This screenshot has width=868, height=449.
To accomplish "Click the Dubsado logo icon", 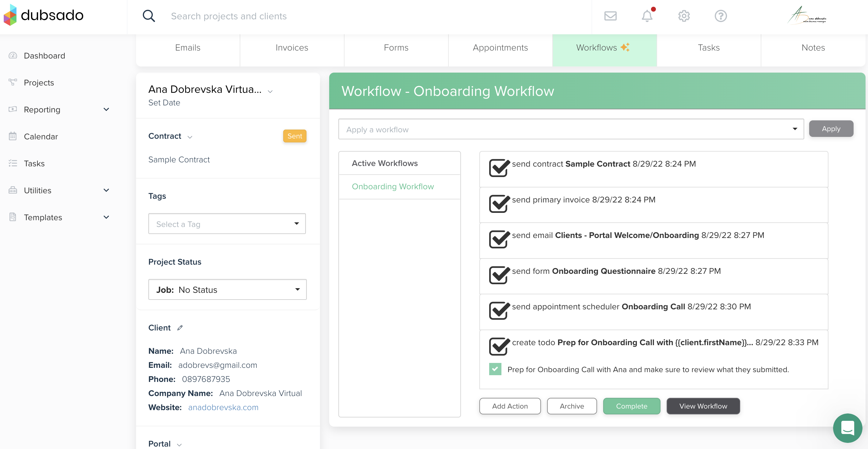I will (10, 15).
